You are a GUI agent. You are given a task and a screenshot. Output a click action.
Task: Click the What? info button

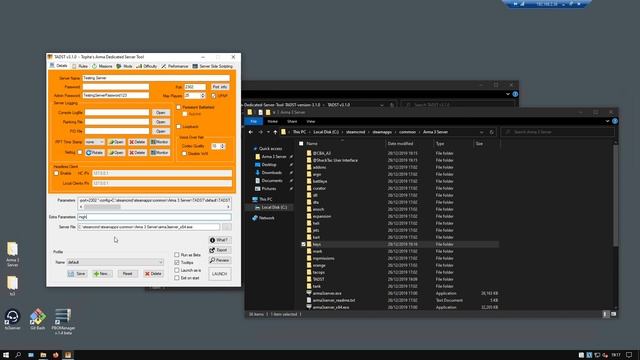coord(220,240)
